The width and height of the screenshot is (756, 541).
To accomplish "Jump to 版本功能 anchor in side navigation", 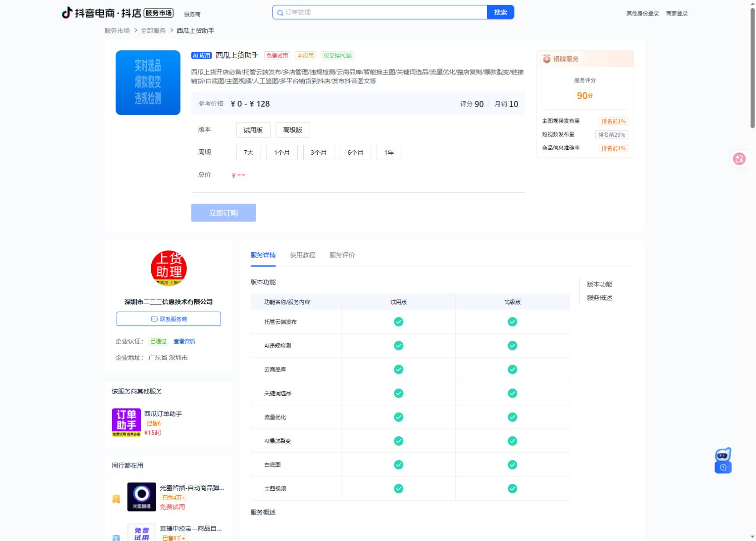I will pos(599,284).
